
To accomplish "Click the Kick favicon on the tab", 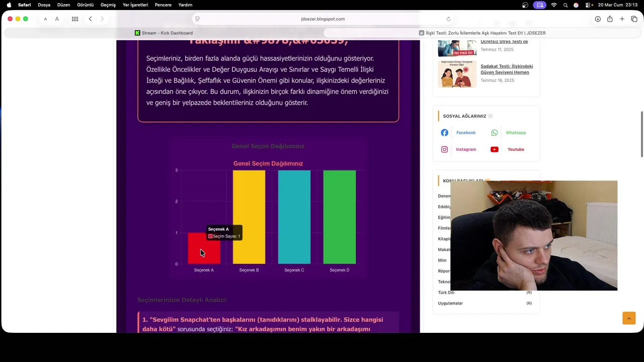I will [x=137, y=33].
